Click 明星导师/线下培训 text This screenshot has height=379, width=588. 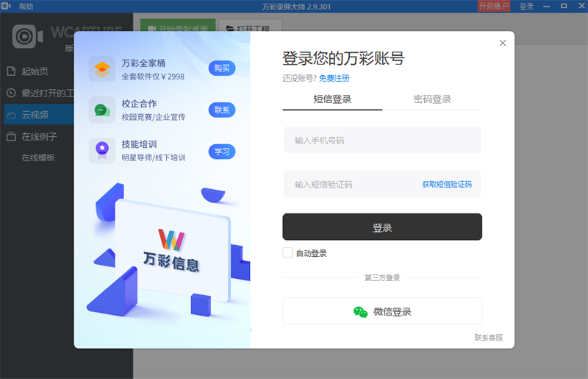(x=154, y=157)
